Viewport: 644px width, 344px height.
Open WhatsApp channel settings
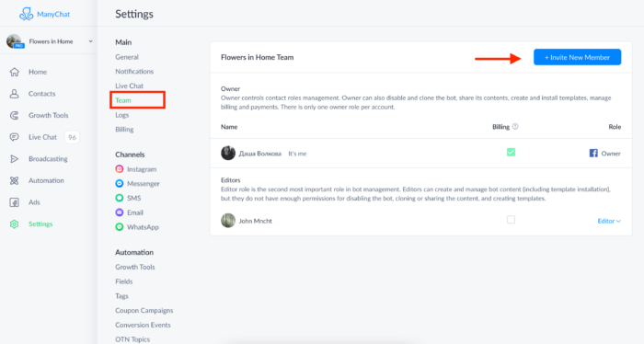click(x=143, y=227)
